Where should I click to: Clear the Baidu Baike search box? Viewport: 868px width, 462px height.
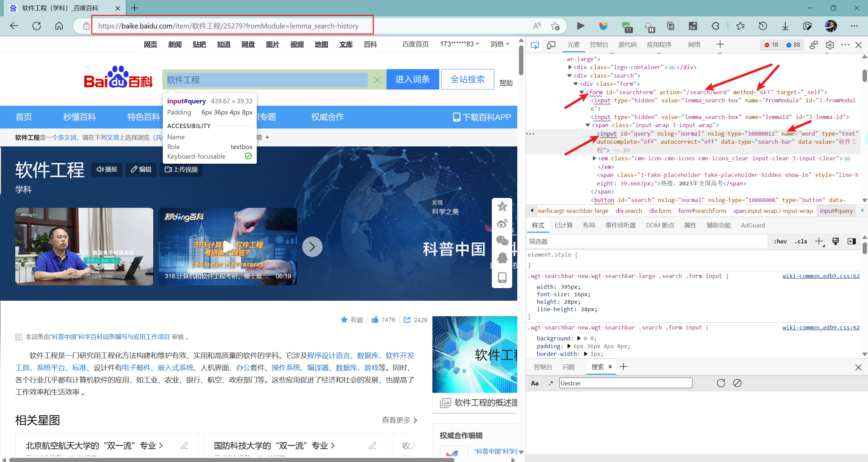[x=377, y=80]
